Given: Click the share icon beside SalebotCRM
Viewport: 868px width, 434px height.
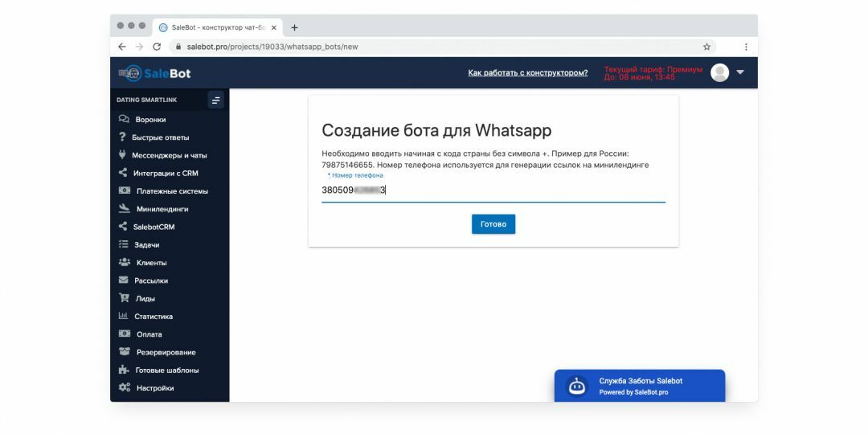Looking at the screenshot, I should tap(123, 227).
